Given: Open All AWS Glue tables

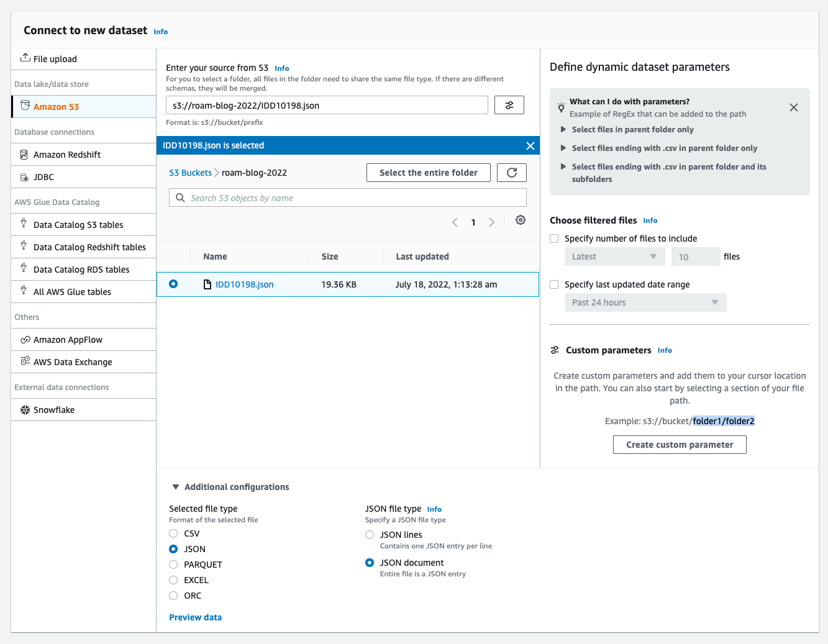Looking at the screenshot, I should 84,292.
